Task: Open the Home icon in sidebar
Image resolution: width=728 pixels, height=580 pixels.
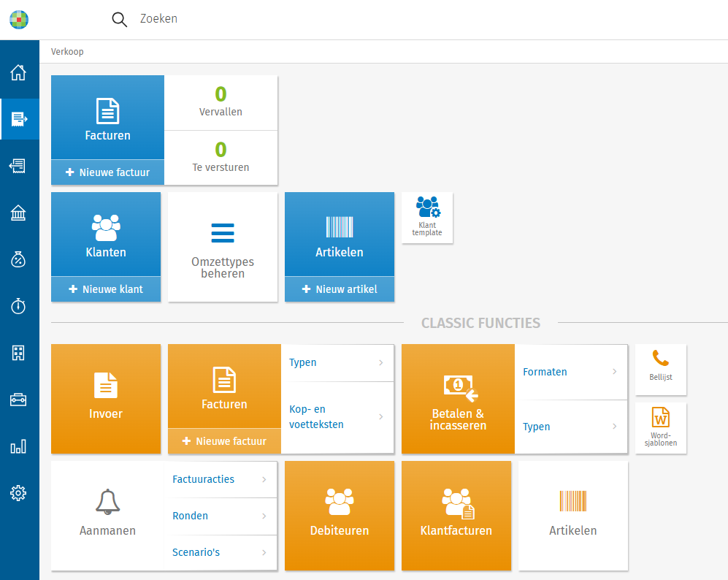Action: pyautogui.click(x=18, y=72)
